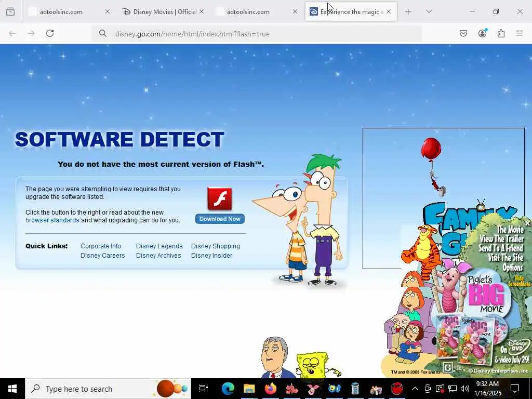Click the red round taskbar icon
The width and height of the screenshot is (532, 399).
pos(397,389)
